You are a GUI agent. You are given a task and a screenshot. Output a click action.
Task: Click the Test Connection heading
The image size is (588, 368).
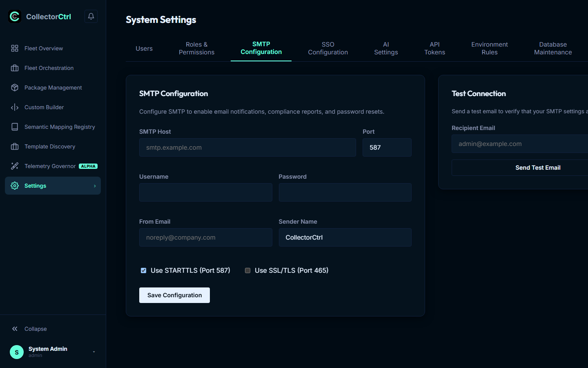click(479, 94)
